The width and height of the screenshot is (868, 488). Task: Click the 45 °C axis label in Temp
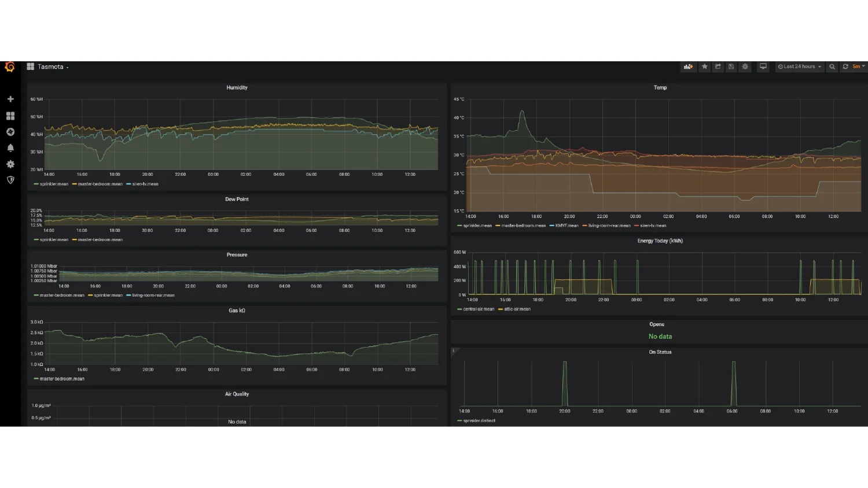[x=459, y=99]
